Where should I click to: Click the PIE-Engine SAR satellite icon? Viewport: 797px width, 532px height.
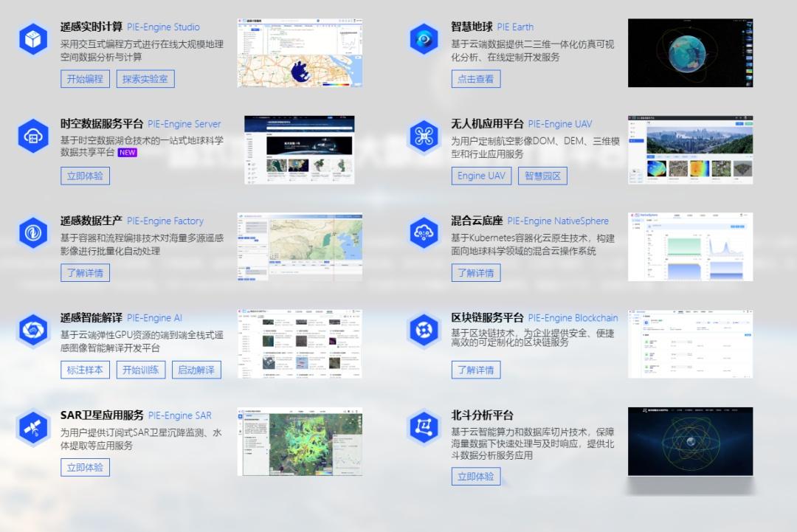pos(32,427)
